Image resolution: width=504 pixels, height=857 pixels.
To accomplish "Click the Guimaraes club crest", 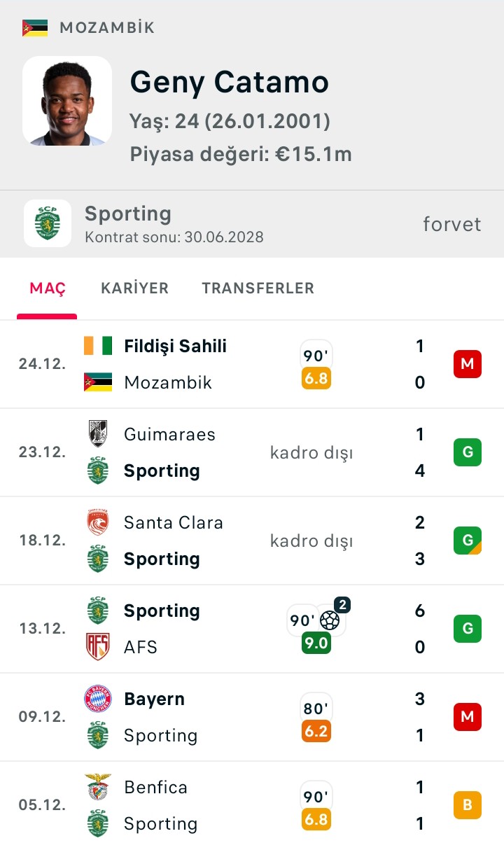I will (98, 434).
